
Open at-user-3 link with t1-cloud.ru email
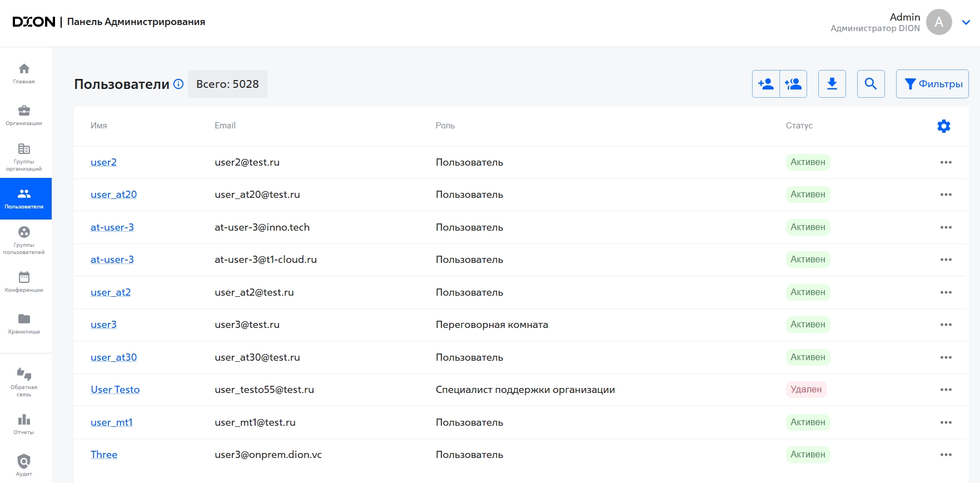click(112, 260)
